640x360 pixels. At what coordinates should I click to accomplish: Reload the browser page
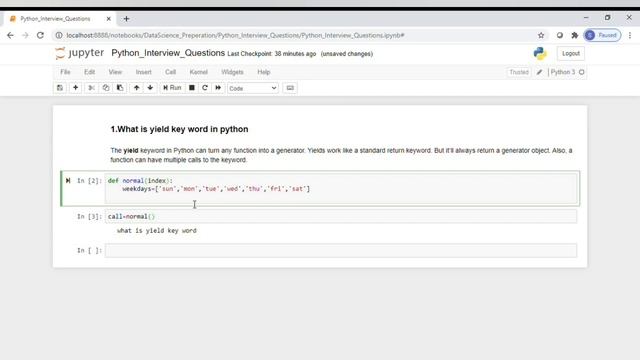pyautogui.click(x=40, y=36)
